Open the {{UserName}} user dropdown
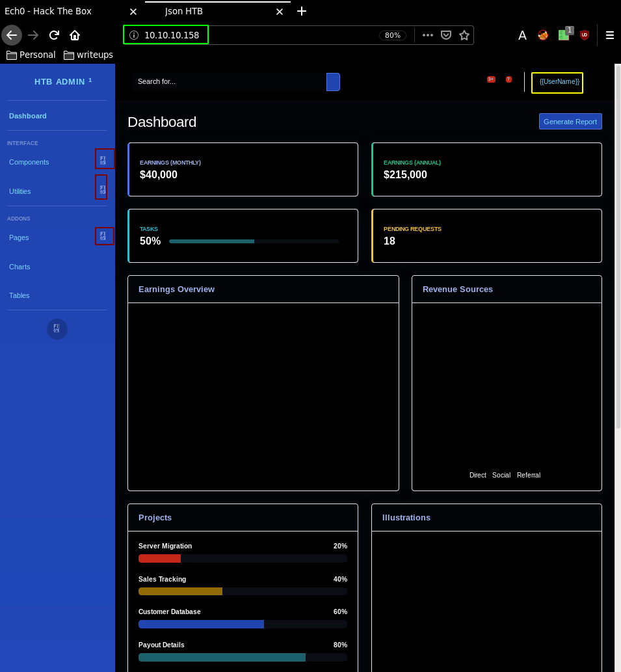 click(x=559, y=82)
